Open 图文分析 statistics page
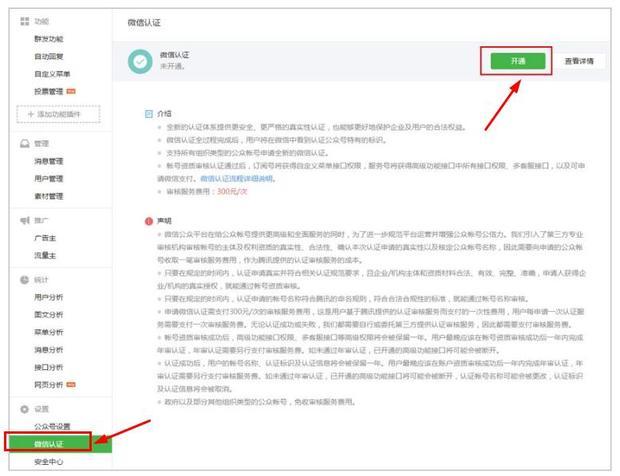Image resolution: width=620 pixels, height=476 pixels. pyautogui.click(x=49, y=315)
